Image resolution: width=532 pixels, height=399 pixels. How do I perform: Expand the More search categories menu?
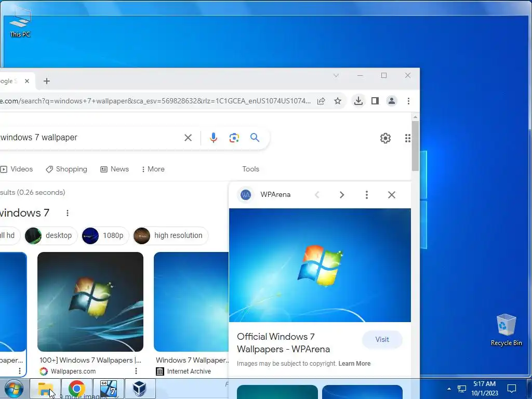[x=153, y=169]
